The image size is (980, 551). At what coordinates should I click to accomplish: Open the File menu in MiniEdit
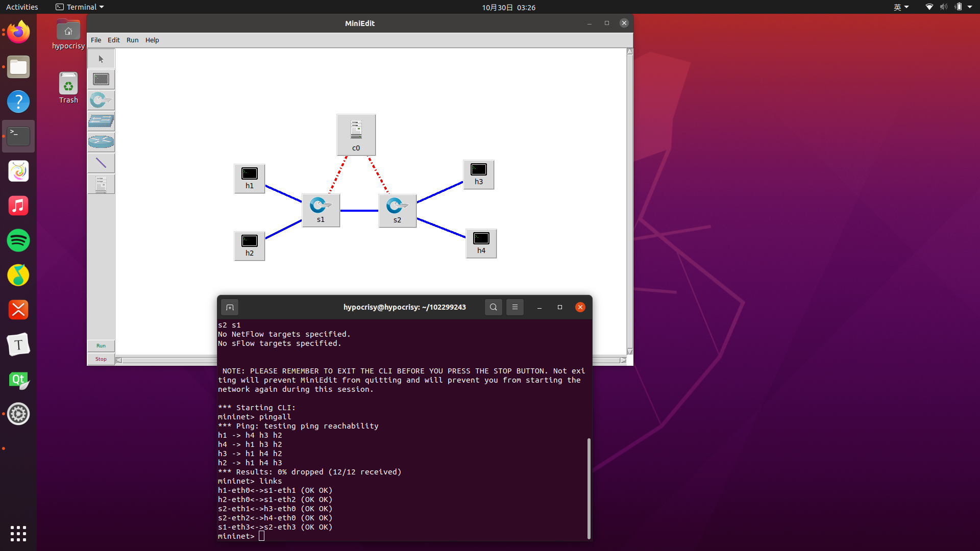[x=95, y=40]
